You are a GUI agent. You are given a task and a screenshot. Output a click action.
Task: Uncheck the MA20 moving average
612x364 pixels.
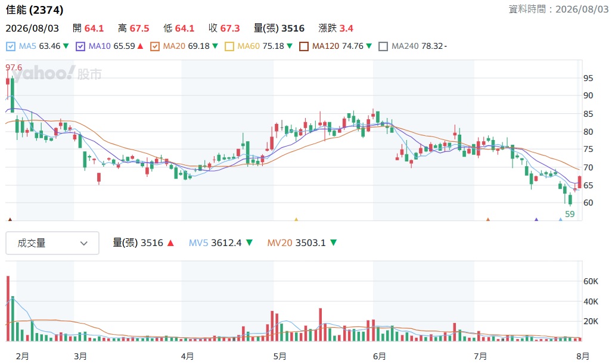pos(154,46)
